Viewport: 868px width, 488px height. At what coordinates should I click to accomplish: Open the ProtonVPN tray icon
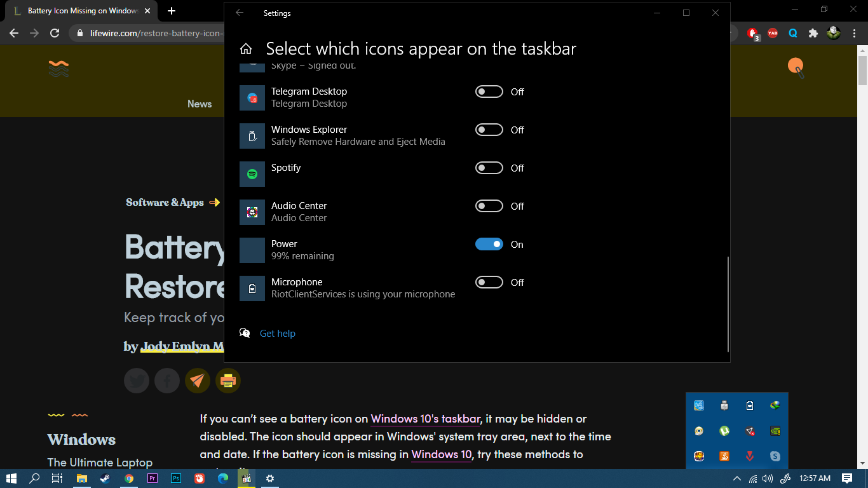tap(750, 431)
